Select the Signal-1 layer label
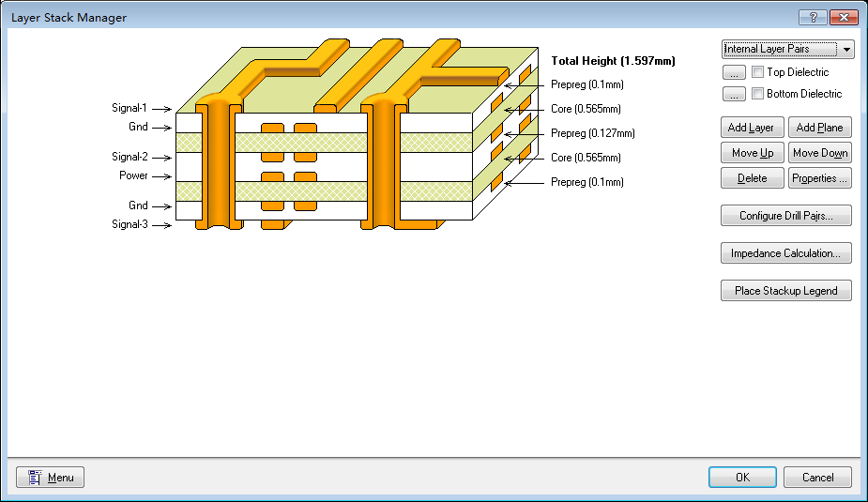868x502 pixels. click(x=130, y=109)
